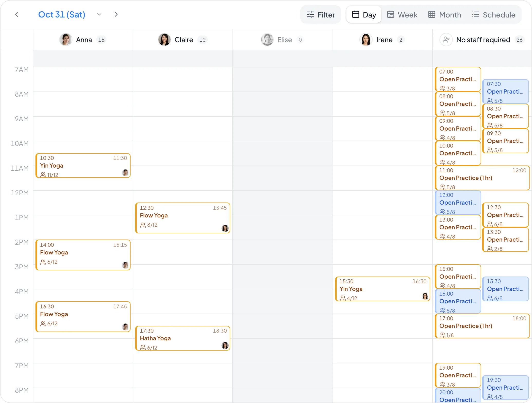Click attendee count 8/12 on Flow Yoga
The image size is (532, 403).
pos(149,225)
